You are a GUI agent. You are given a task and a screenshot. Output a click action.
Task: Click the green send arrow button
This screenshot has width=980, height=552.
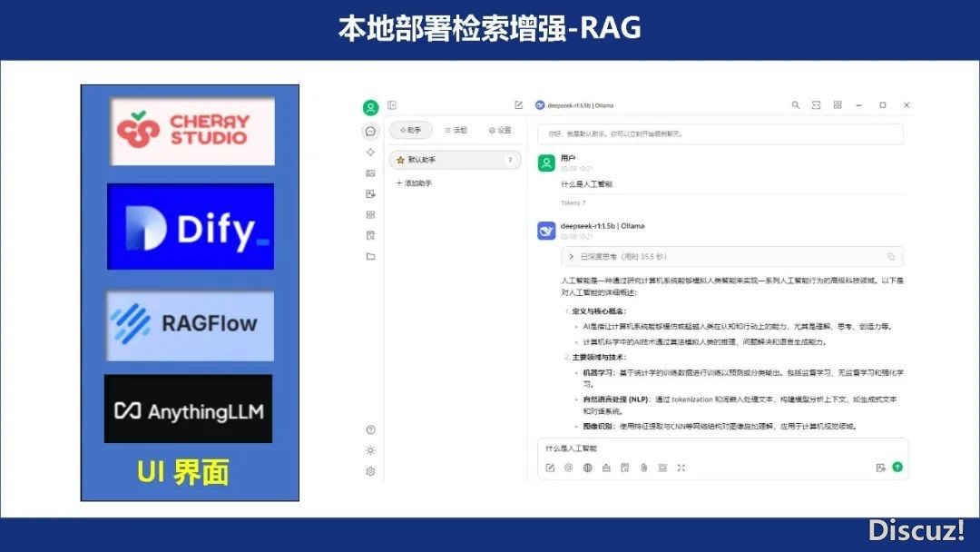coord(897,467)
